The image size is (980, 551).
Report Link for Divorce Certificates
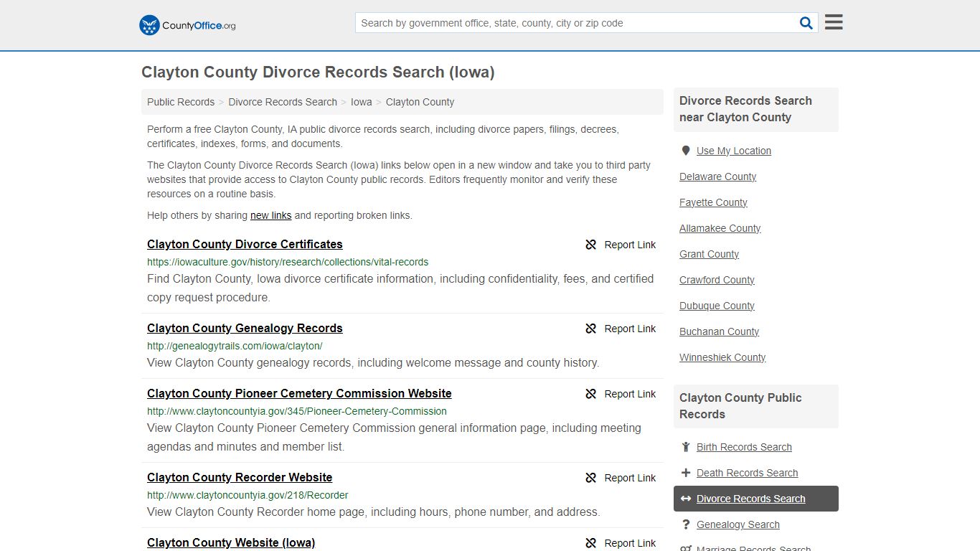630,245
